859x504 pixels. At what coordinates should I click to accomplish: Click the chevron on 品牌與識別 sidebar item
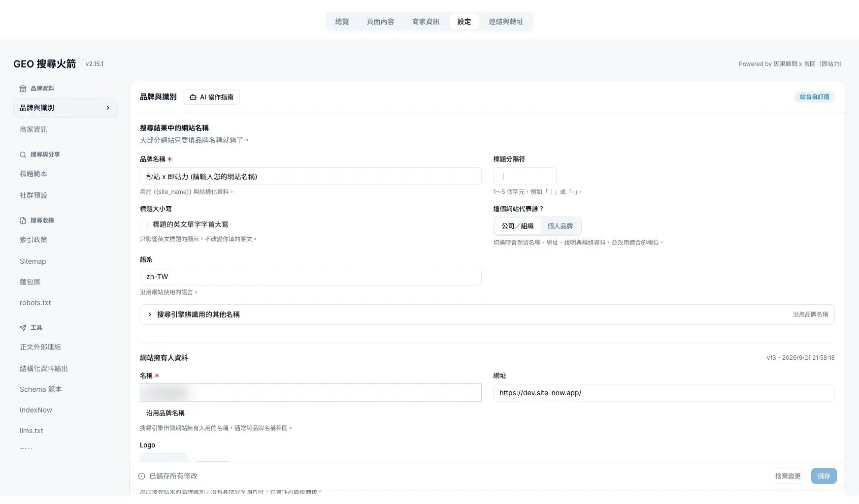click(x=108, y=108)
